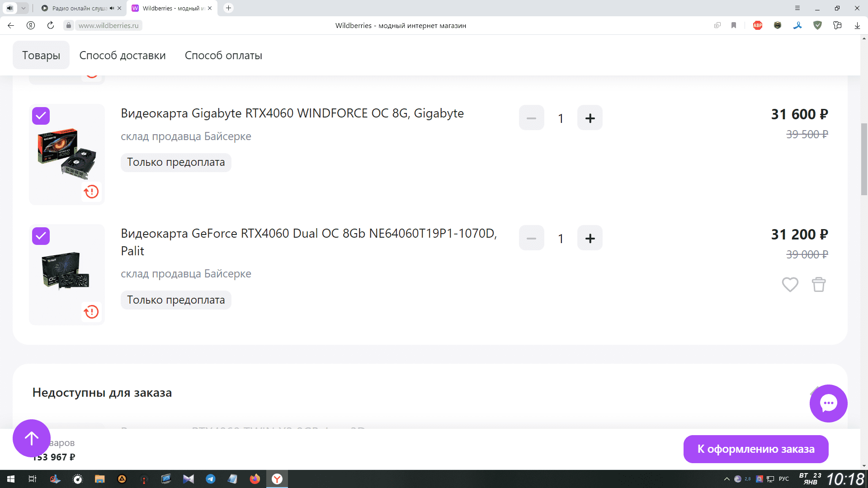
Task: Show hidden system tray icons chevron
Action: click(727, 479)
